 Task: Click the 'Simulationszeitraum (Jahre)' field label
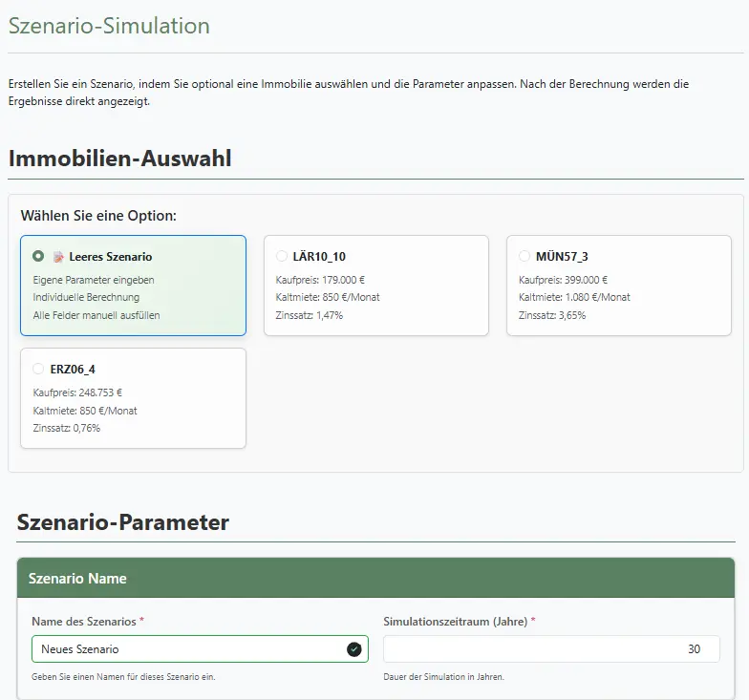(x=455, y=621)
